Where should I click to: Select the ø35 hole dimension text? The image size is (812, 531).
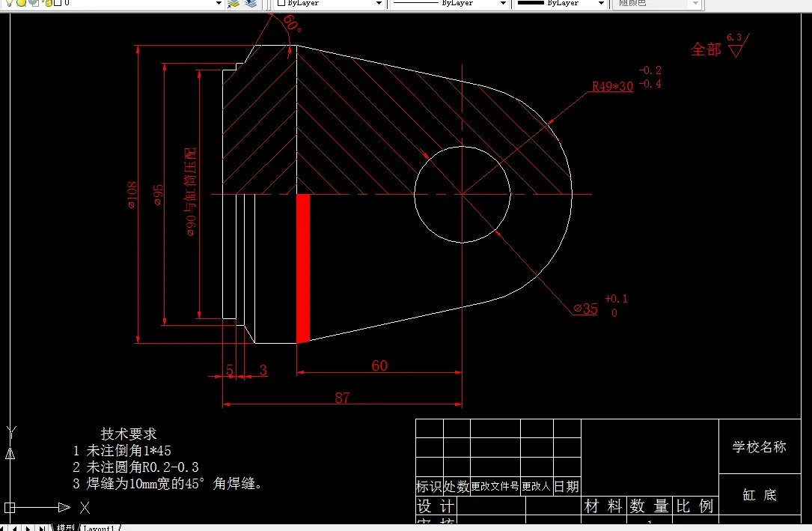[x=586, y=309]
